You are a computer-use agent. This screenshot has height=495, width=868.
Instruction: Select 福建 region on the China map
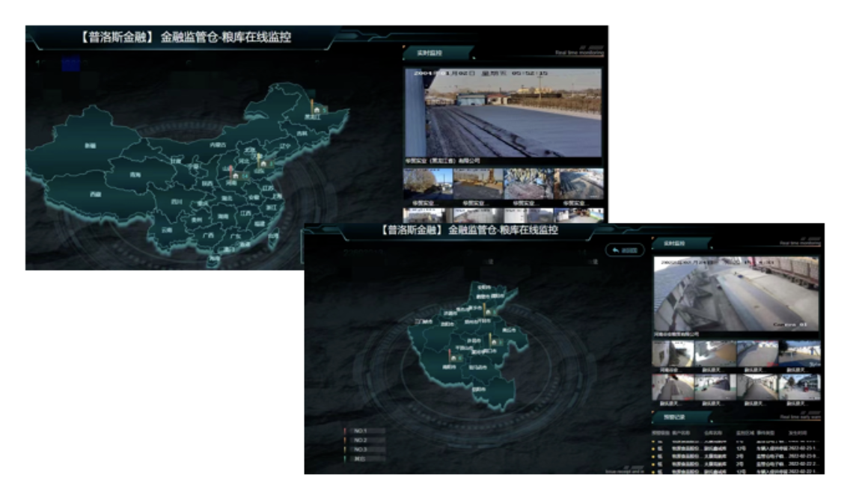(260, 224)
